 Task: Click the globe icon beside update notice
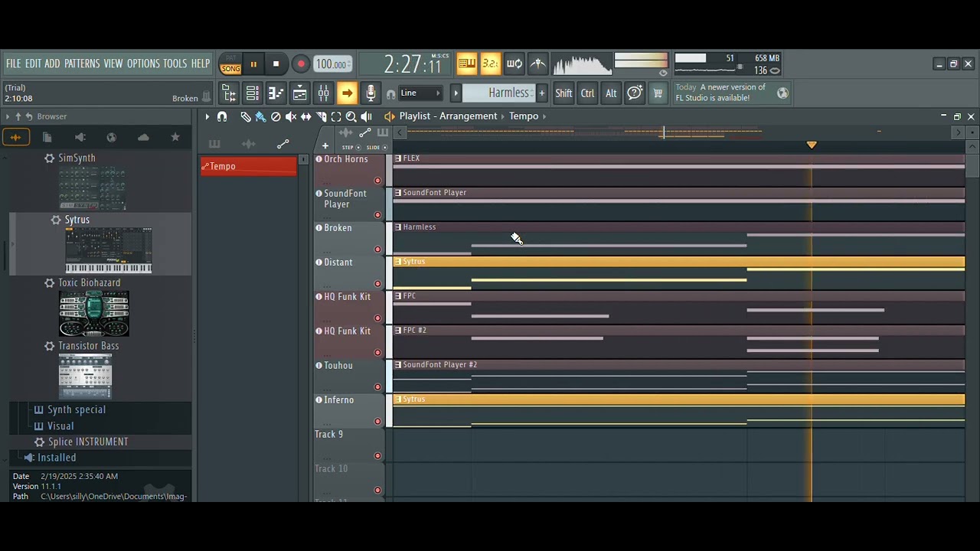pyautogui.click(x=782, y=93)
